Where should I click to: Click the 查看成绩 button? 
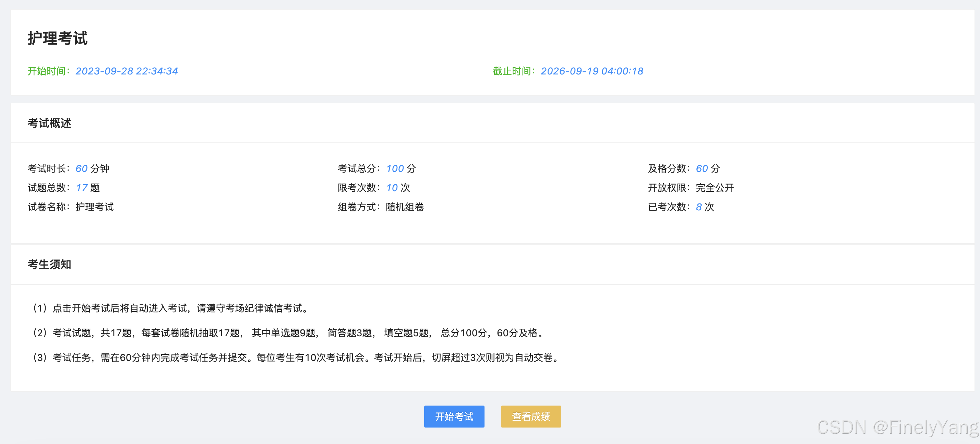[x=530, y=416]
